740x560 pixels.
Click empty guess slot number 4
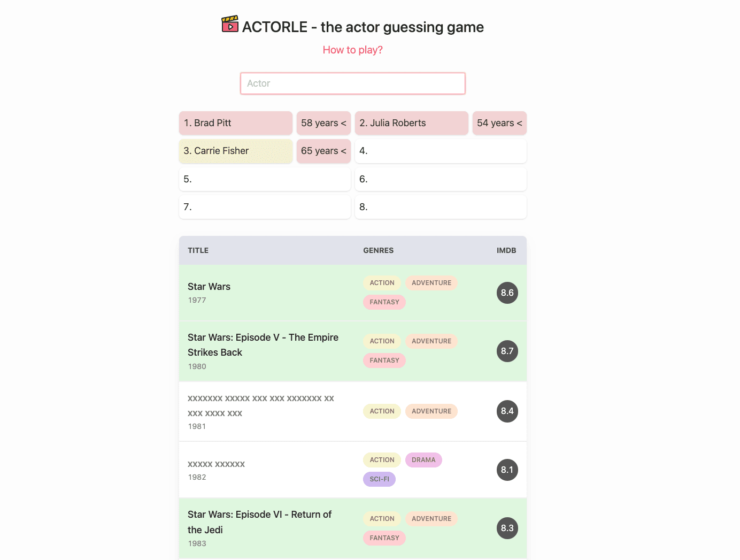click(x=441, y=151)
